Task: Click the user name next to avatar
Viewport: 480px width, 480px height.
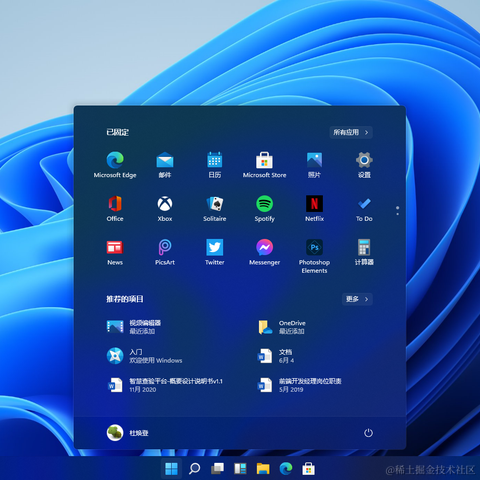Action: click(x=139, y=433)
